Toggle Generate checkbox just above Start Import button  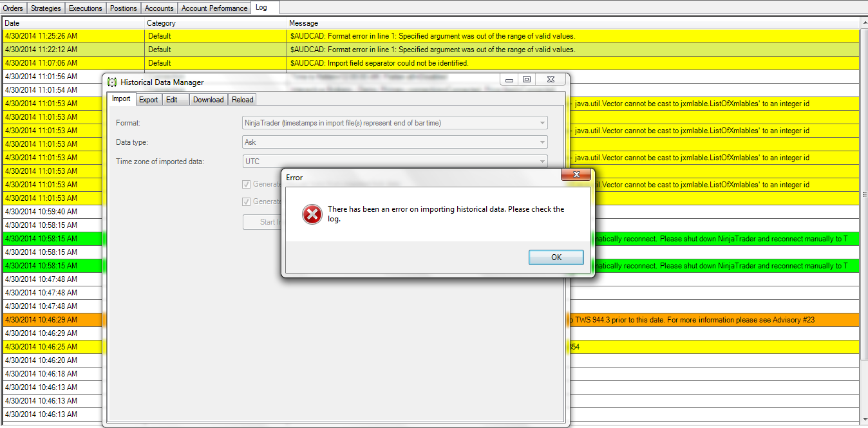point(246,201)
